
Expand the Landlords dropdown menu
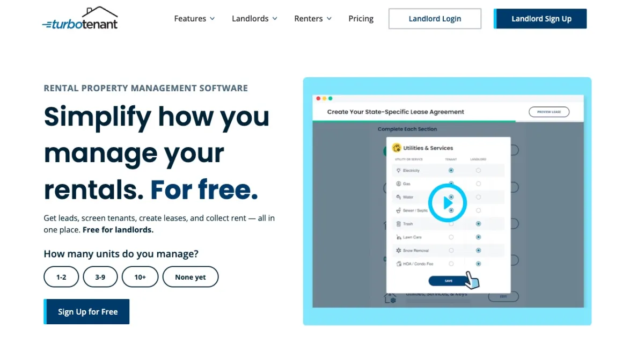click(254, 19)
